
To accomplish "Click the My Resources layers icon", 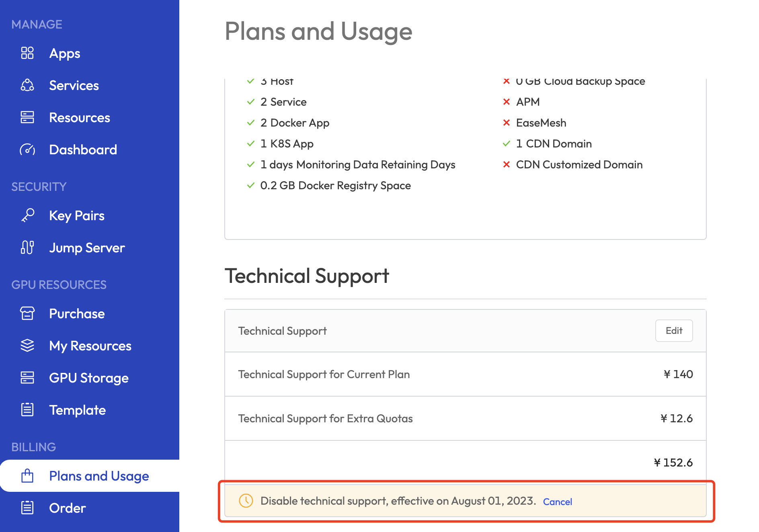I will (27, 346).
